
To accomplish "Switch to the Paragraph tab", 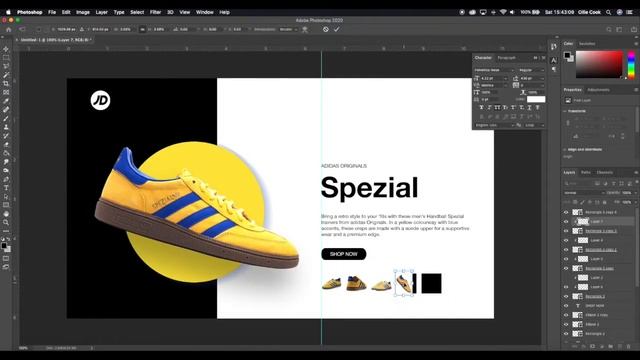I will pyautogui.click(x=507, y=58).
